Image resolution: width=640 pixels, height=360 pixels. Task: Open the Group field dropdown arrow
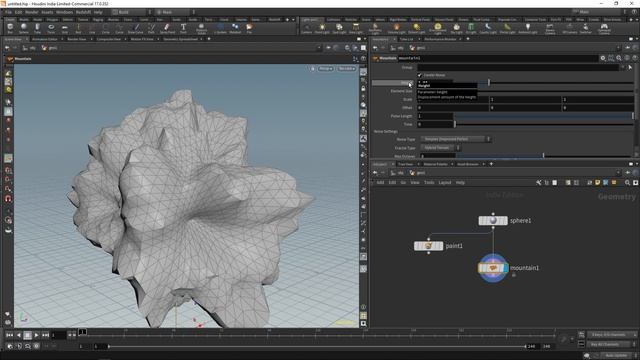(x=622, y=67)
